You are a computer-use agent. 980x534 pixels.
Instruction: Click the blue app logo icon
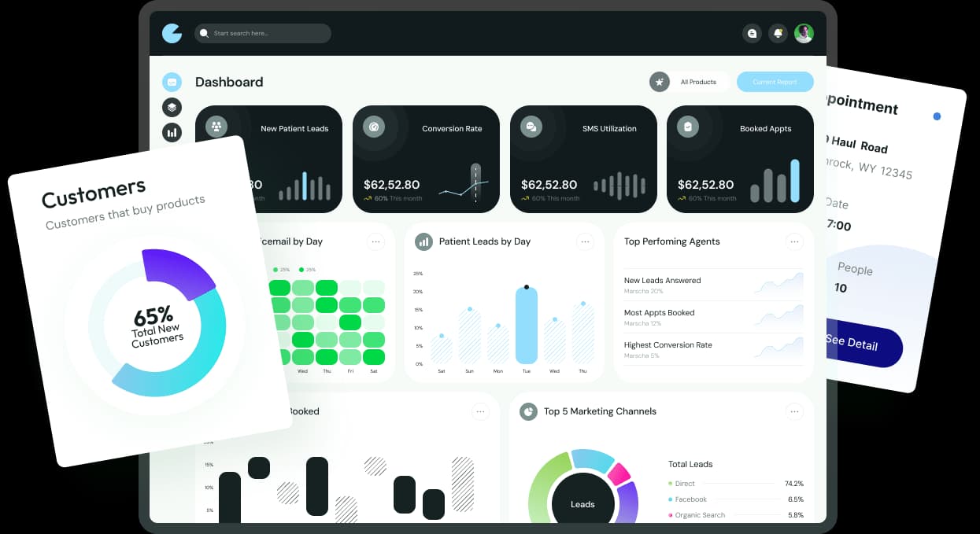click(x=172, y=33)
